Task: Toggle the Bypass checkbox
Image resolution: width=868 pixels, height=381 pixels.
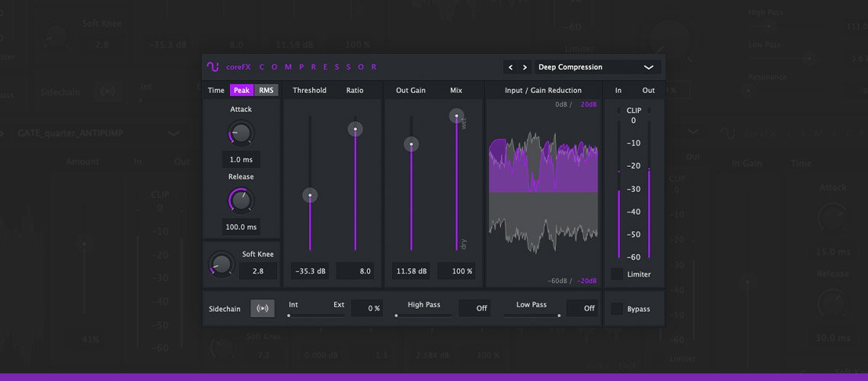Action: coord(617,309)
